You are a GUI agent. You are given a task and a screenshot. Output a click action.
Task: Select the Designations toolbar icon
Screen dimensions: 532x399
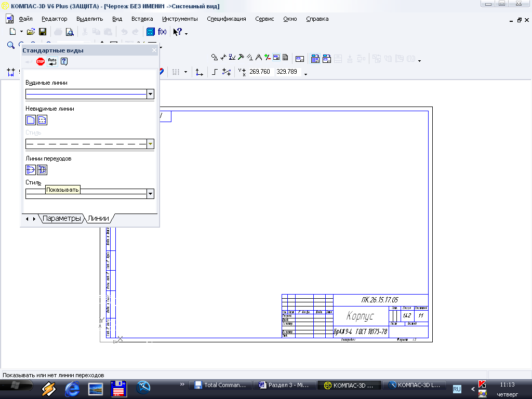(232, 57)
